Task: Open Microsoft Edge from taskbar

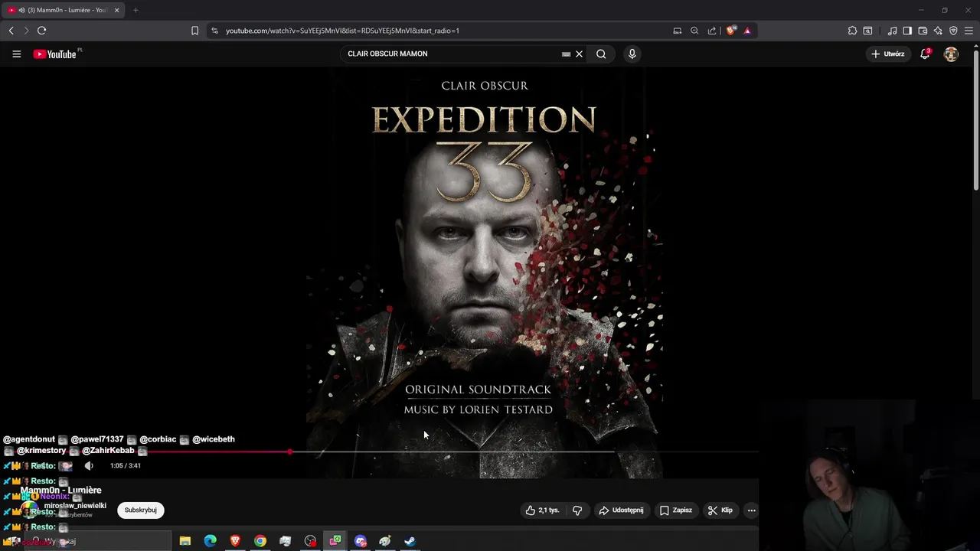Action: click(210, 541)
